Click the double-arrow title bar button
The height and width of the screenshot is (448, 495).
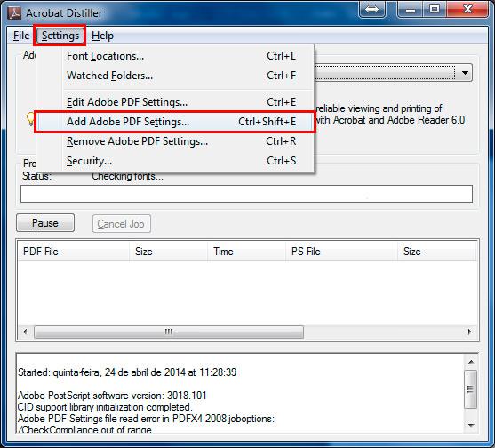pos(371,9)
